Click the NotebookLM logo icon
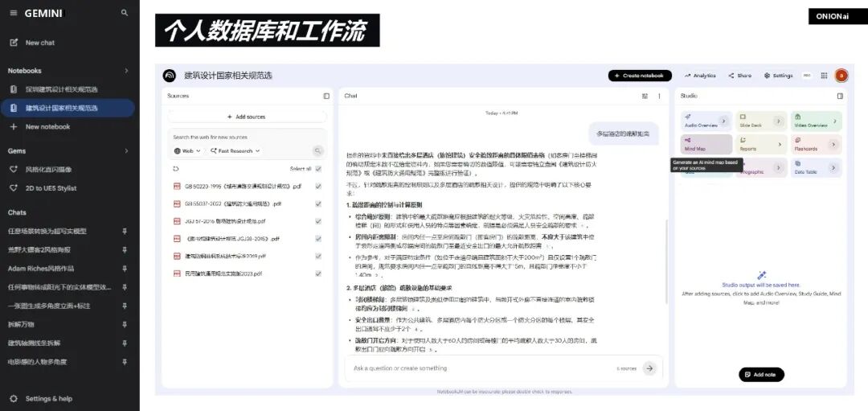 (x=170, y=76)
